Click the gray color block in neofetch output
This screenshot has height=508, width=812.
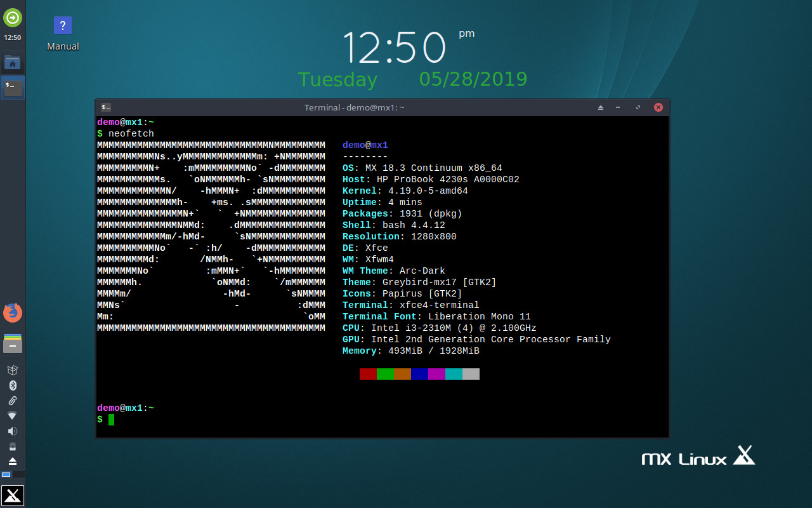471,374
